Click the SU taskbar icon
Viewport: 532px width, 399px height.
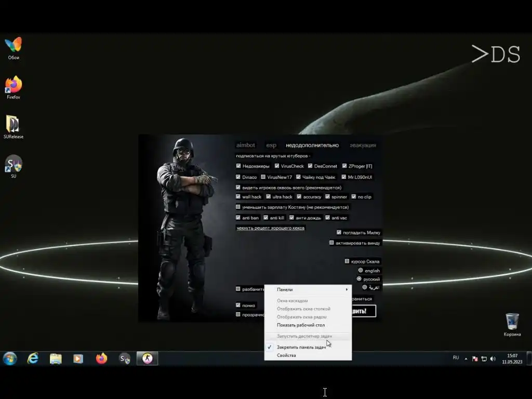pyautogui.click(x=125, y=358)
